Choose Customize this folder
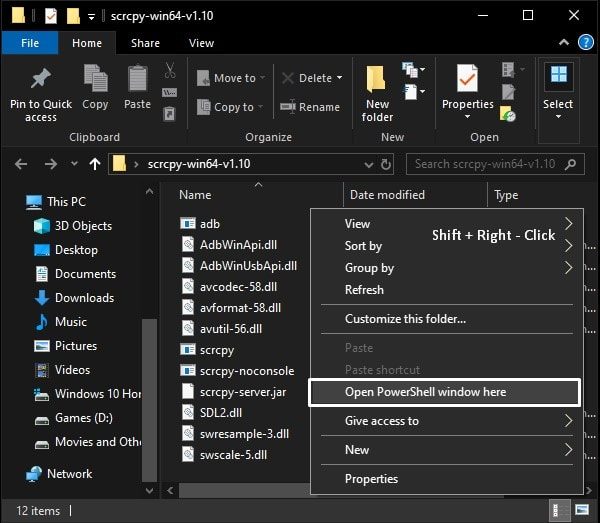This screenshot has width=600, height=523. pyautogui.click(x=405, y=319)
